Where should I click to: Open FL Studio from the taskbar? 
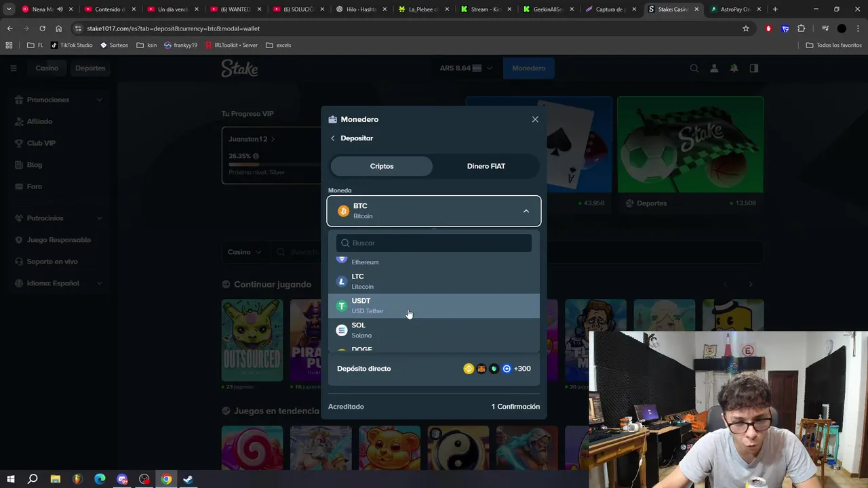click(77, 479)
